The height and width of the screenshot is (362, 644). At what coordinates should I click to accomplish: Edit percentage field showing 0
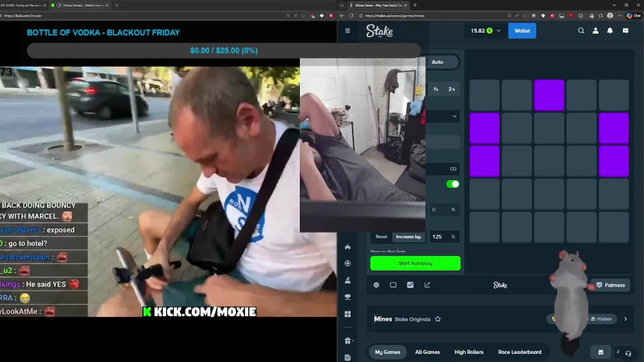443,210
